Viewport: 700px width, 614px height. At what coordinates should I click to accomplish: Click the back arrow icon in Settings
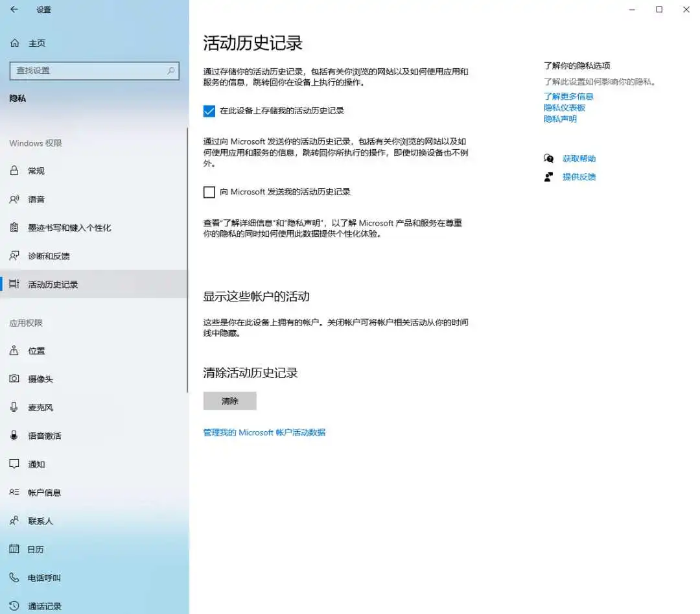(x=14, y=10)
